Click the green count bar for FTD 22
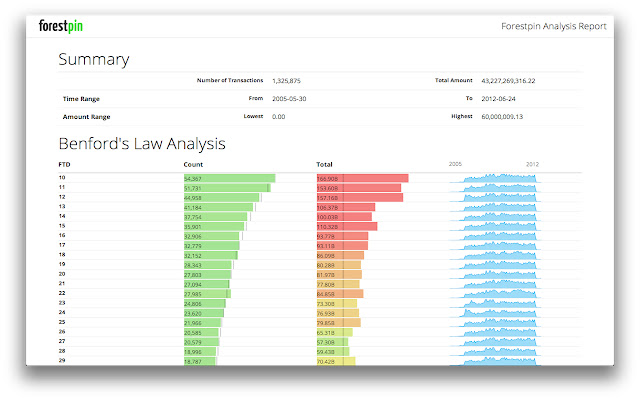 click(207, 294)
